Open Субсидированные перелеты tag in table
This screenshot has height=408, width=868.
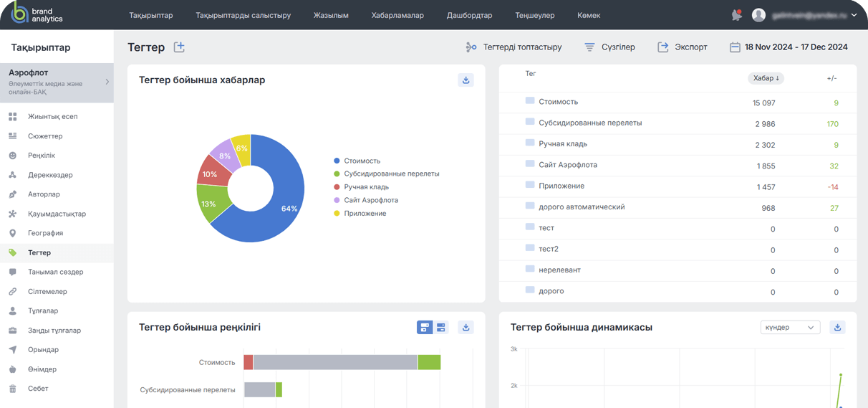click(x=590, y=123)
